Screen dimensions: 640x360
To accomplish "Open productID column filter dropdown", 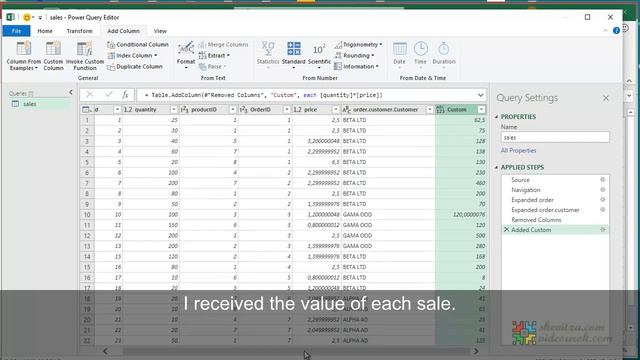I will 233,109.
